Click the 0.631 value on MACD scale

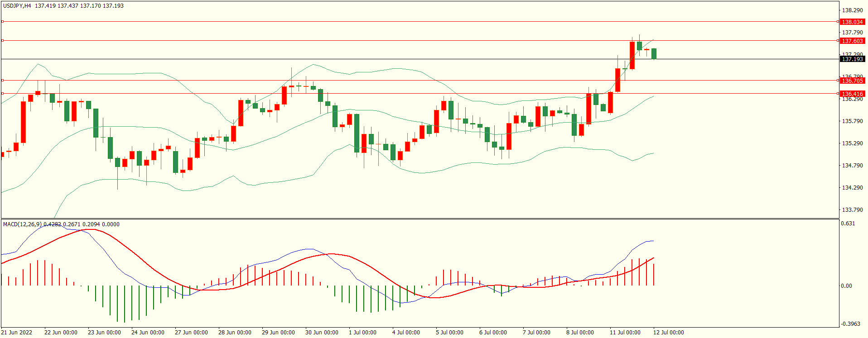click(848, 224)
